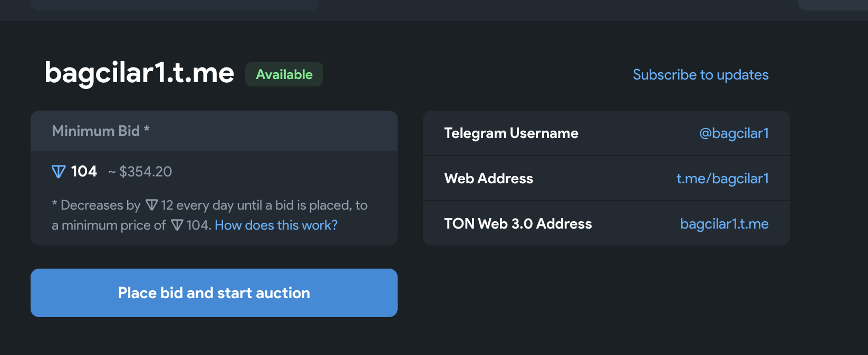Open the "How does this work?" link
This screenshot has width=868, height=355.
point(276,225)
